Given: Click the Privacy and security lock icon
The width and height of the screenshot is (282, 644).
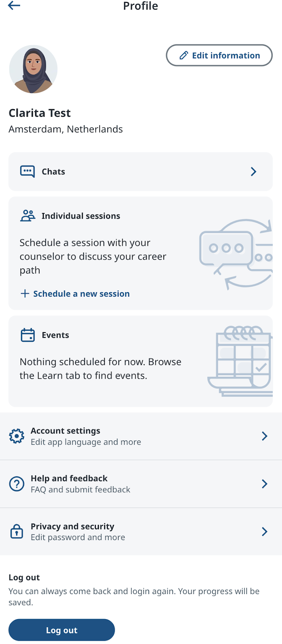Looking at the screenshot, I should point(16,531).
